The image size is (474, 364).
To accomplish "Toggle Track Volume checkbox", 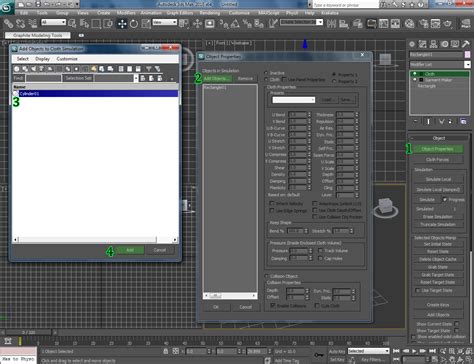I will (x=320, y=250).
